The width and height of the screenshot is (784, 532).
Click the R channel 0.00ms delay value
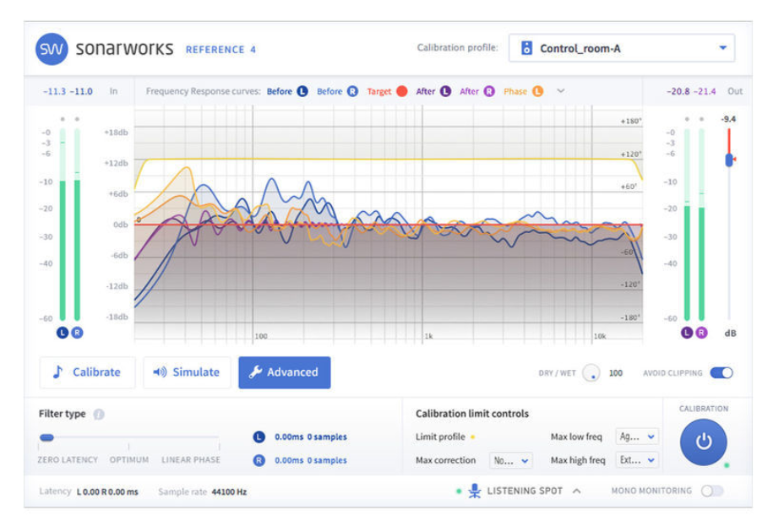pos(289,460)
